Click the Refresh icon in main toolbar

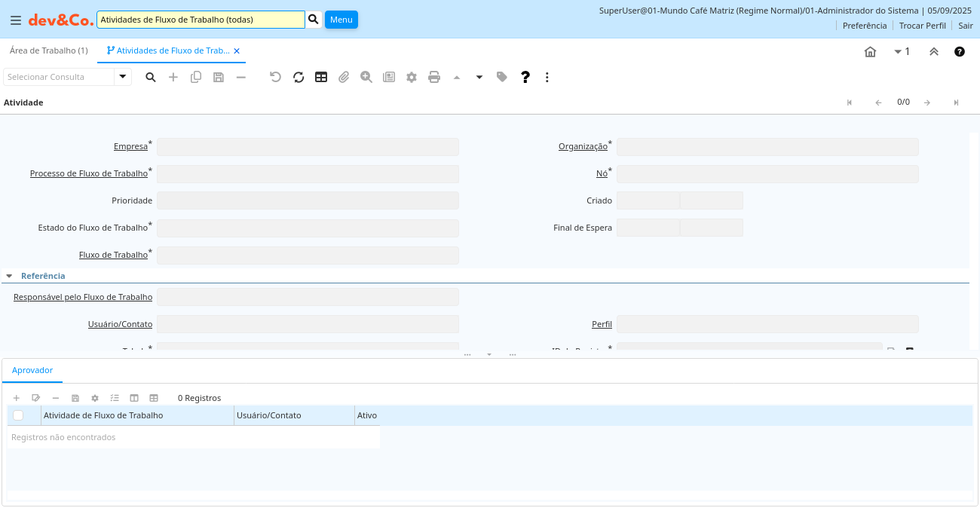299,77
